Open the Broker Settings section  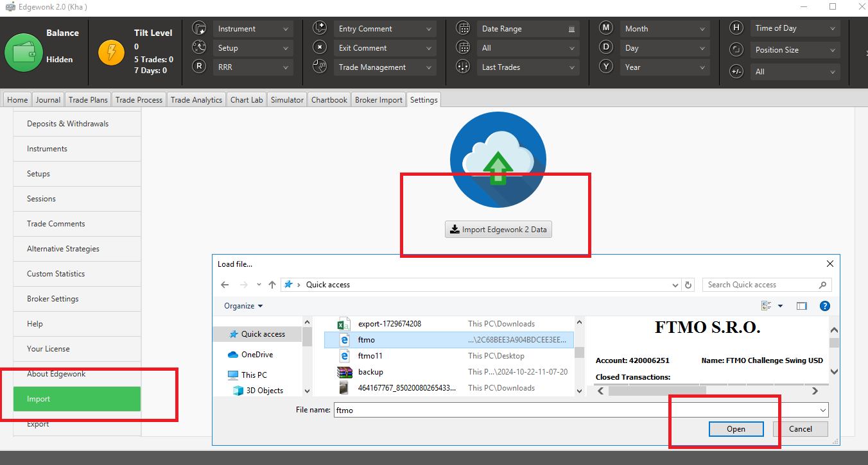(77, 299)
